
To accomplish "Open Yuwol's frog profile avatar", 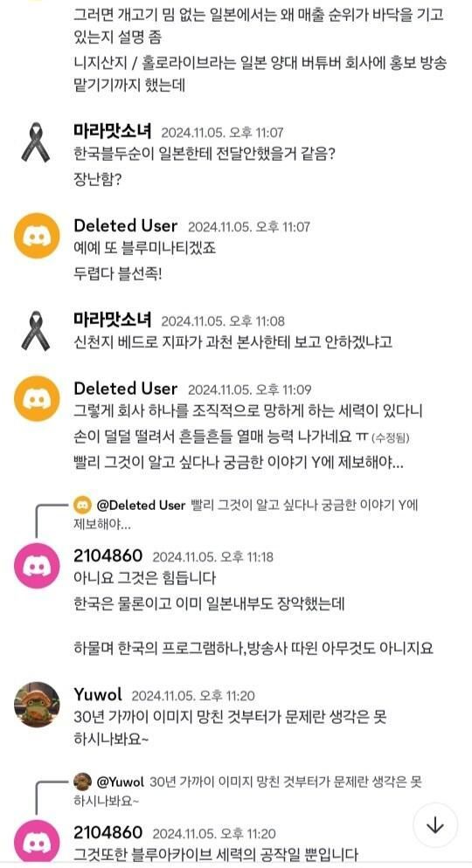I will point(37,705).
